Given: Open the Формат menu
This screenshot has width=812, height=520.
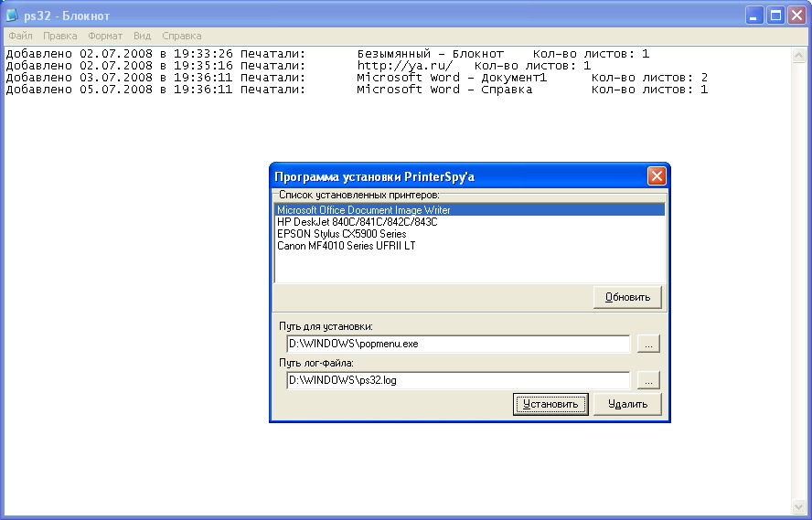Looking at the screenshot, I should click(x=105, y=36).
